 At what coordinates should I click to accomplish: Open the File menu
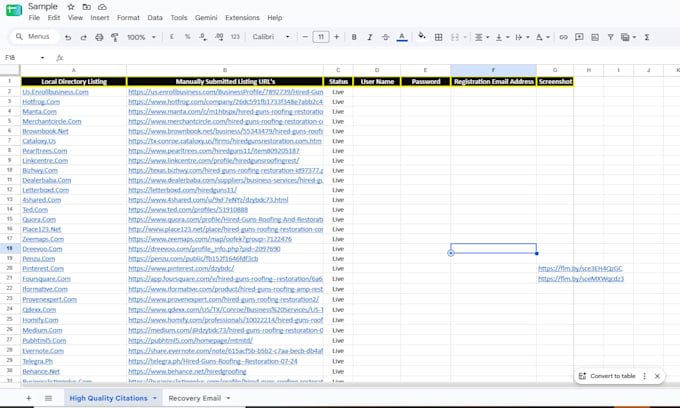[x=34, y=18]
